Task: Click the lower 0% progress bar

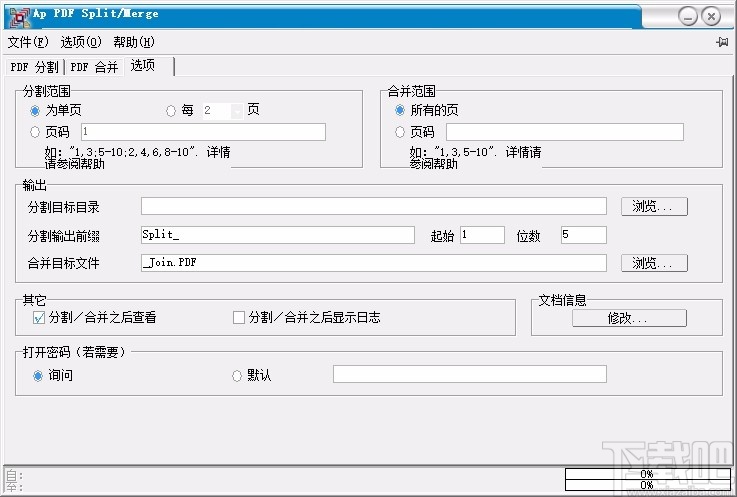Action: 647,485
